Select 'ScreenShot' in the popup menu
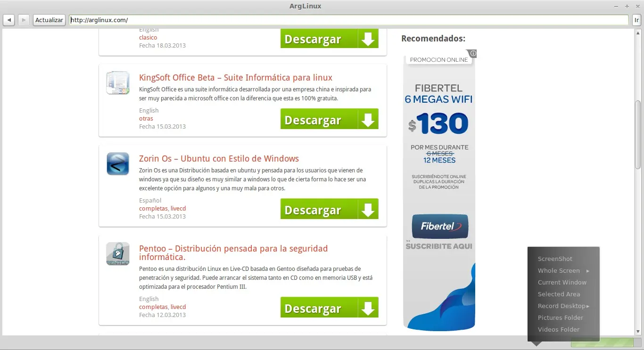Screen dimensions: 644x350 (x=555, y=259)
